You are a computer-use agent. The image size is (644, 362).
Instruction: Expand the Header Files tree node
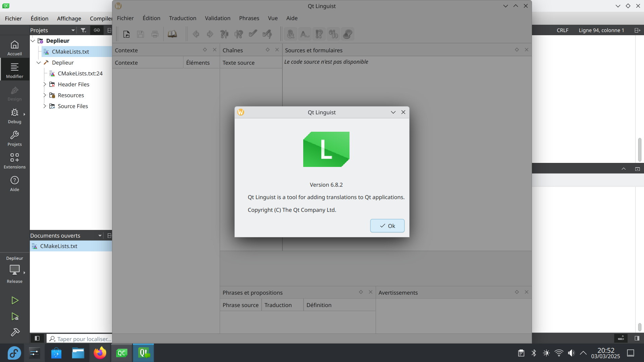pos(45,84)
